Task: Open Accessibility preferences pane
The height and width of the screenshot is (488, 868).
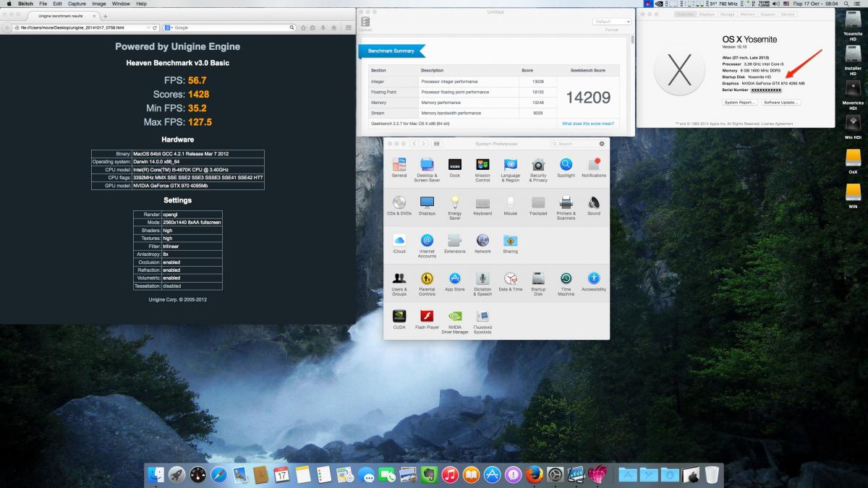Action: coord(594,281)
